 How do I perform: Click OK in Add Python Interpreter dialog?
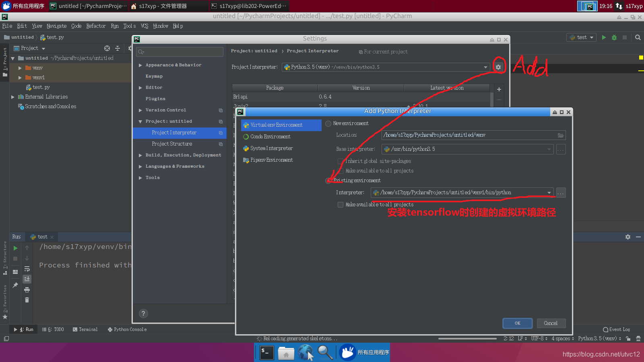point(518,323)
